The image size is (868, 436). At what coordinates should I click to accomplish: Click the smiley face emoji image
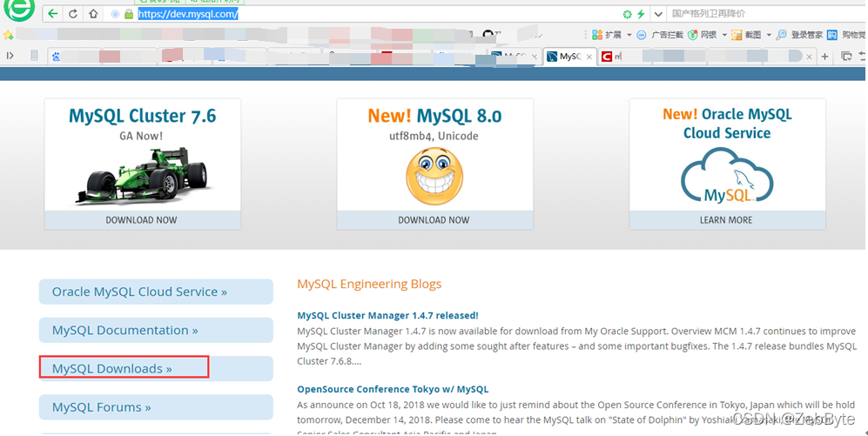point(434,176)
